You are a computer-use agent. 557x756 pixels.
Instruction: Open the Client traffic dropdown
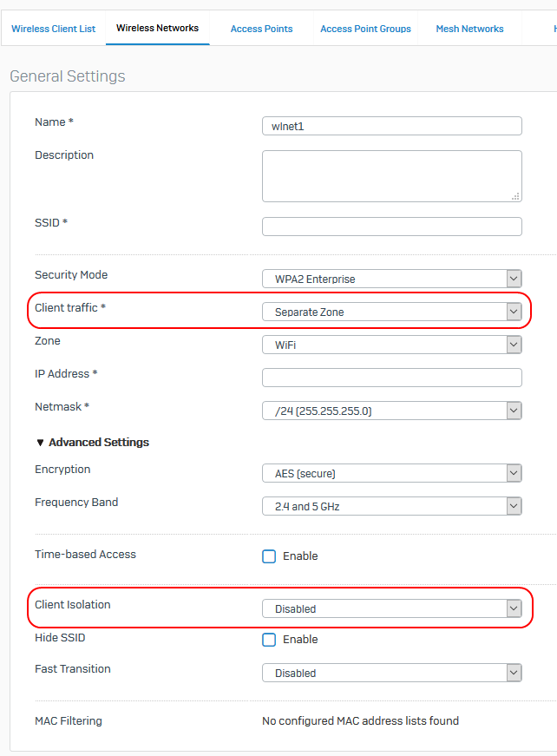click(392, 312)
